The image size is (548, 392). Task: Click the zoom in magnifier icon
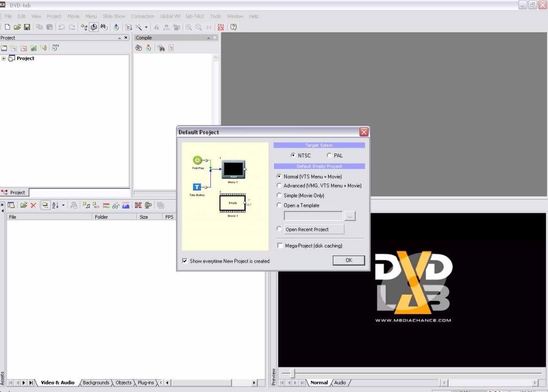click(189, 27)
